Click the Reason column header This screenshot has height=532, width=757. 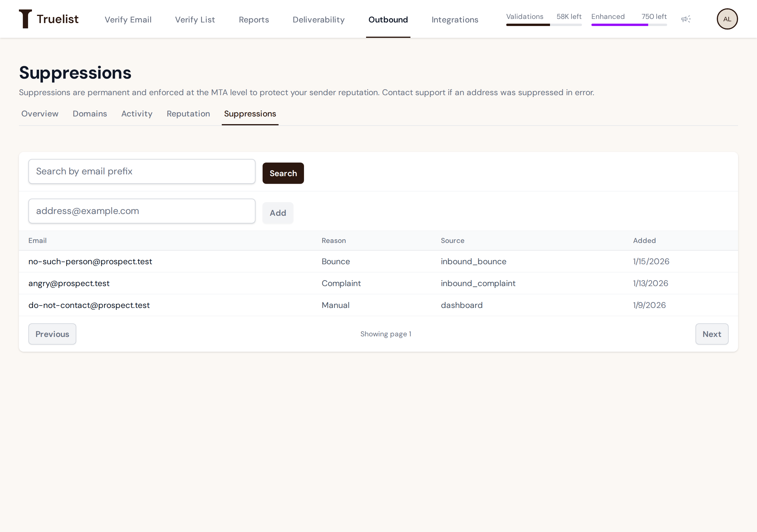(334, 241)
